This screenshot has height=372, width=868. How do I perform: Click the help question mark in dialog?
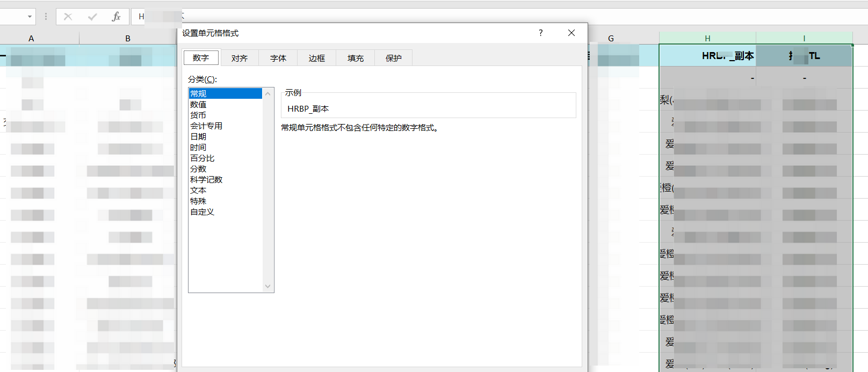540,33
